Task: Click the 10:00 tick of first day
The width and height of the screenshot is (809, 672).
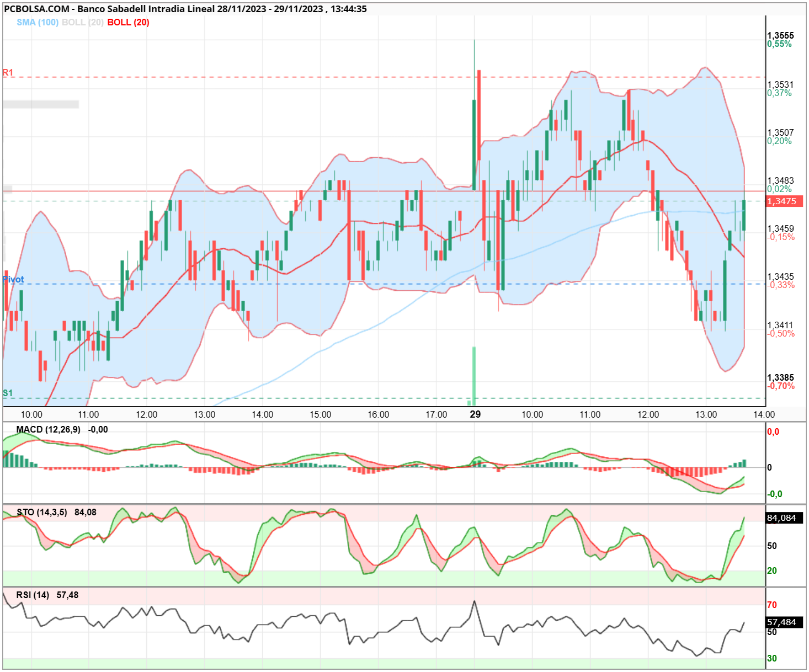Action: pyautogui.click(x=31, y=414)
